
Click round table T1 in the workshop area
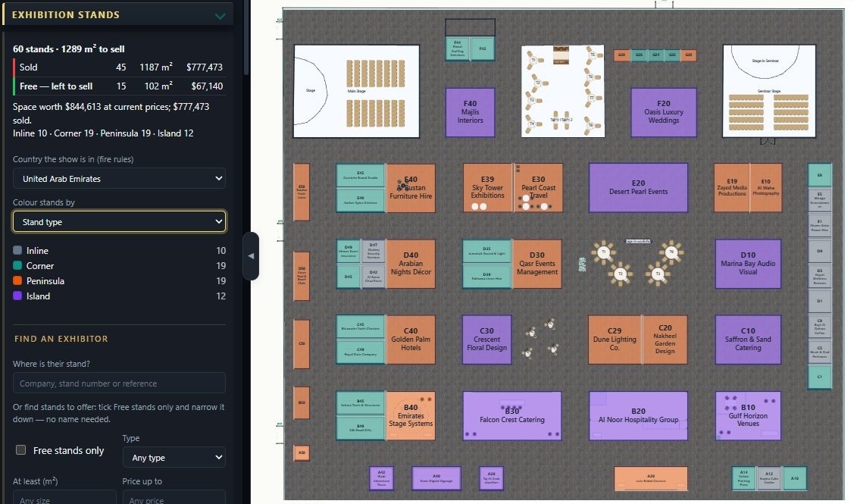coord(603,252)
